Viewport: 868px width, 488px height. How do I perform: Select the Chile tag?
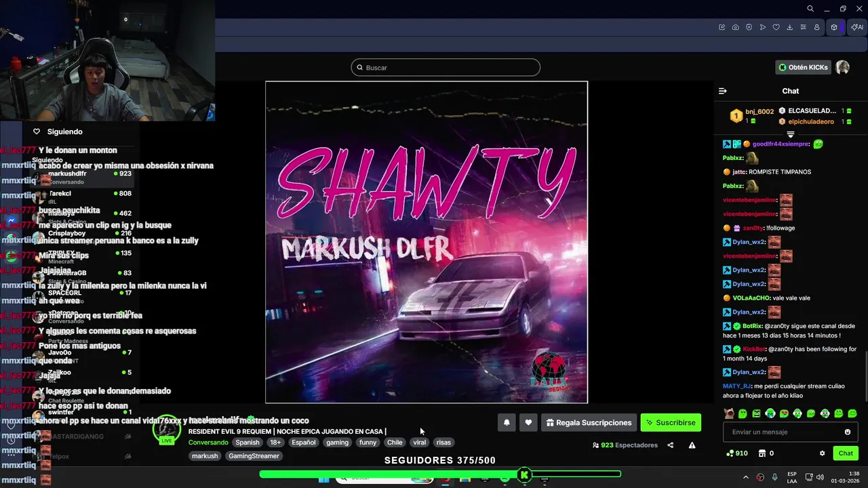pyautogui.click(x=395, y=443)
